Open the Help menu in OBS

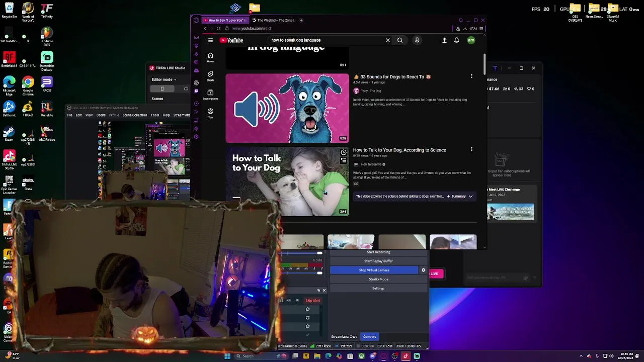point(167,115)
